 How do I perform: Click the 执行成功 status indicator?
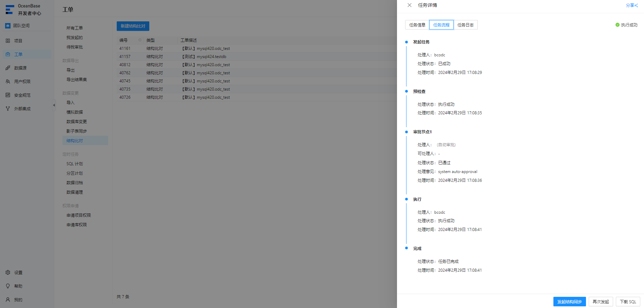point(626,25)
